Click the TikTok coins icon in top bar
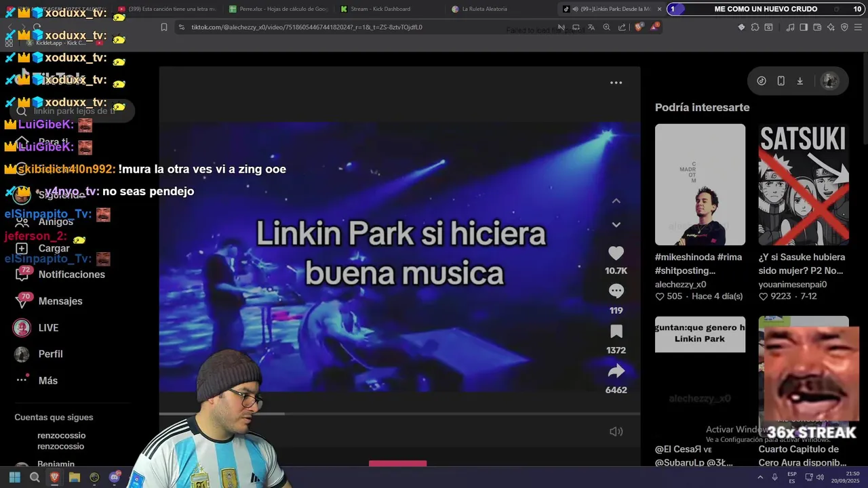This screenshot has width=868, height=488. pyautogui.click(x=762, y=81)
